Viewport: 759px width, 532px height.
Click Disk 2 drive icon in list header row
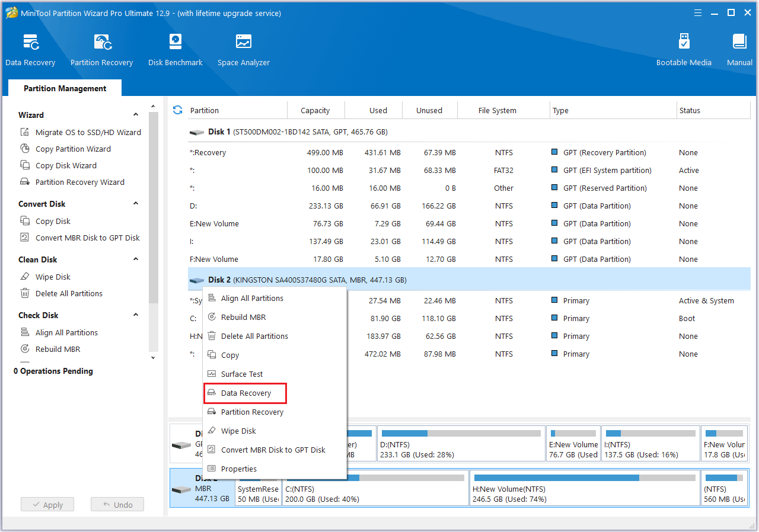click(197, 280)
